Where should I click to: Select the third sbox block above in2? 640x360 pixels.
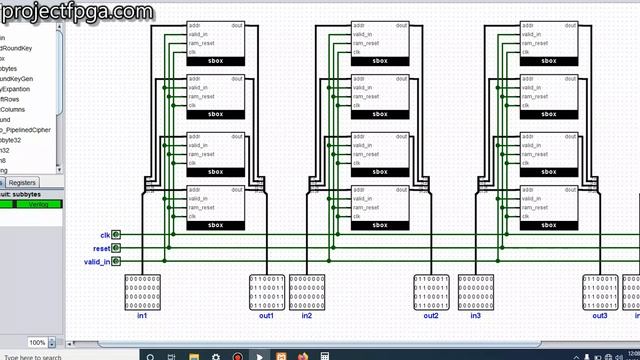(380, 154)
